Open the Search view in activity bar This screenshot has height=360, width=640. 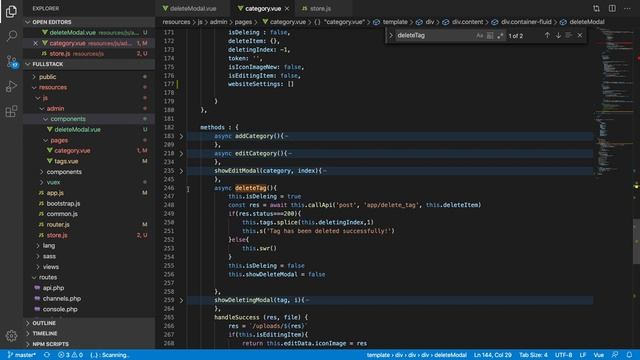(11, 36)
